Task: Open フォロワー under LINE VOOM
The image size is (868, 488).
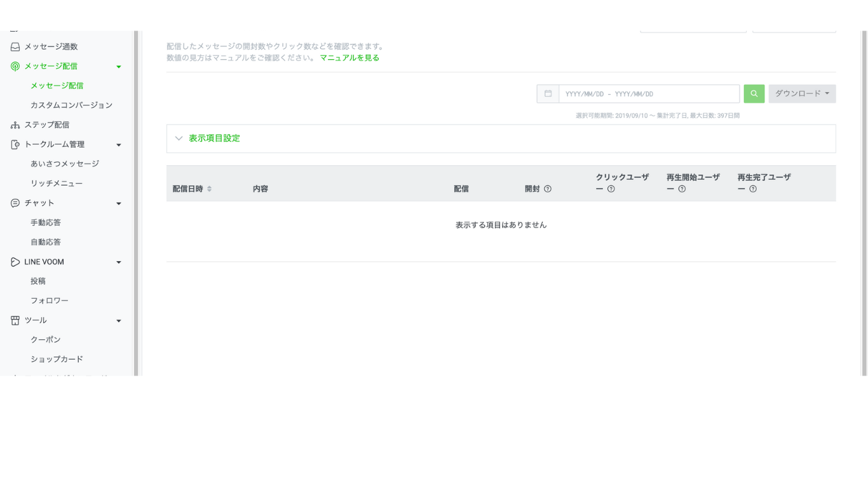Action: pos(50,301)
